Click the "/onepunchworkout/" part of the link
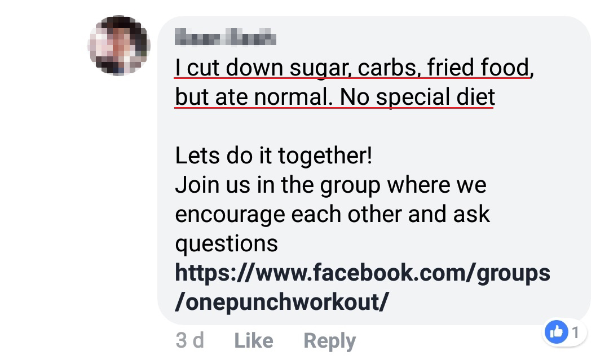Viewport: 609px width, 364px height. [x=282, y=302]
